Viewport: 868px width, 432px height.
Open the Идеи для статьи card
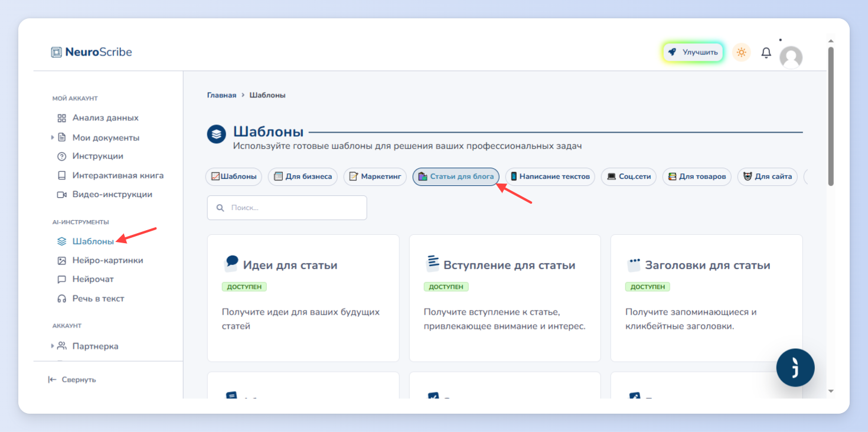pyautogui.click(x=303, y=298)
